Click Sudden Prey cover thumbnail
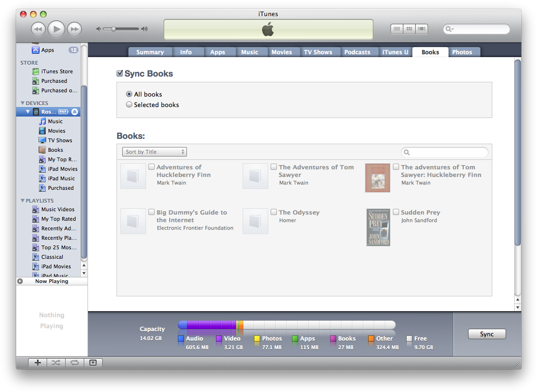This screenshot has height=392, width=537. pyautogui.click(x=378, y=227)
